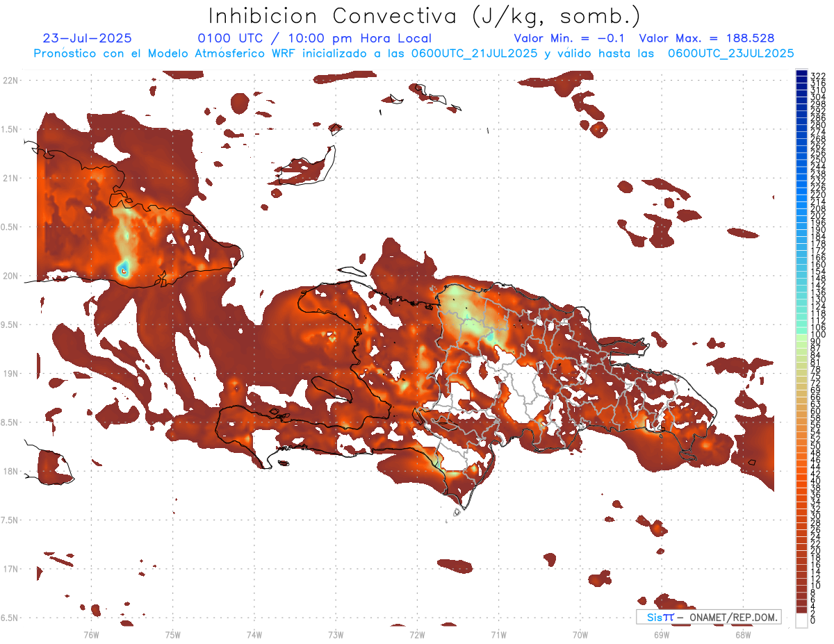Click the '18N' latitude label
834x644 pixels.
[10, 472]
